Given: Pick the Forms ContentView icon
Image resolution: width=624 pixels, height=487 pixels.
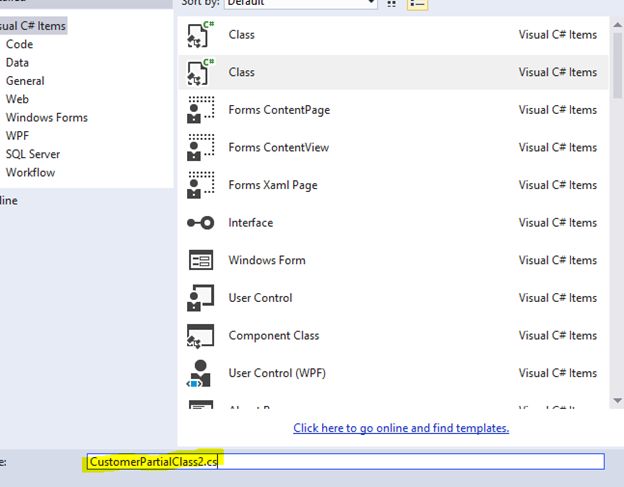Looking at the screenshot, I should 201,147.
